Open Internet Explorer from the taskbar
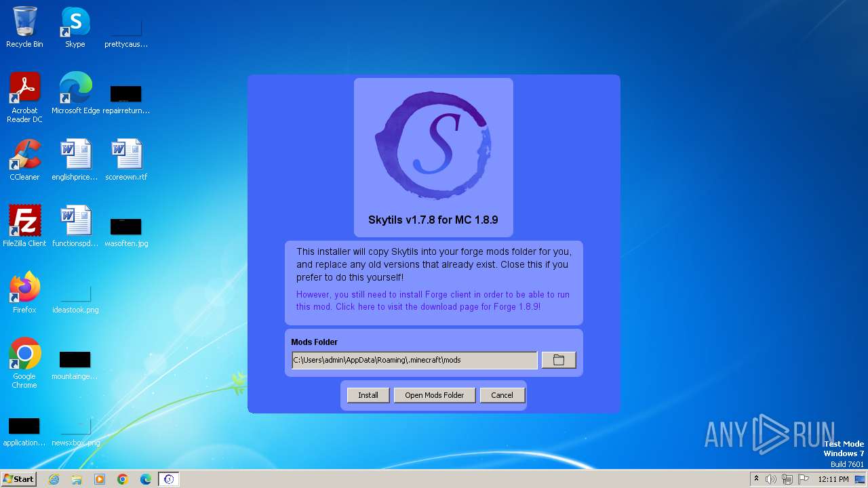Viewport: 868px width, 488px height. (x=54, y=479)
